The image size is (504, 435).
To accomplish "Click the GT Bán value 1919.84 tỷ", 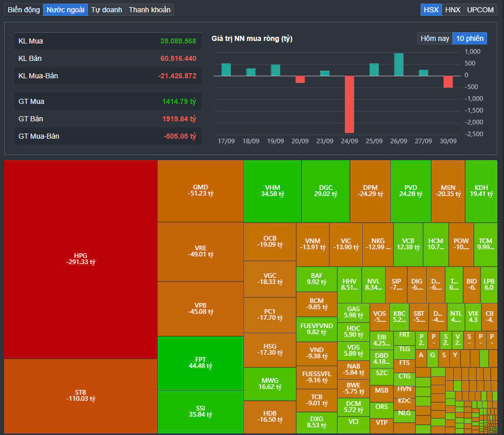I will [x=179, y=119].
